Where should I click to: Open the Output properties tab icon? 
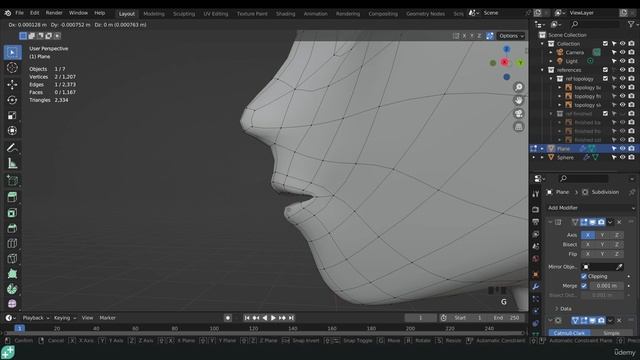pos(536,222)
